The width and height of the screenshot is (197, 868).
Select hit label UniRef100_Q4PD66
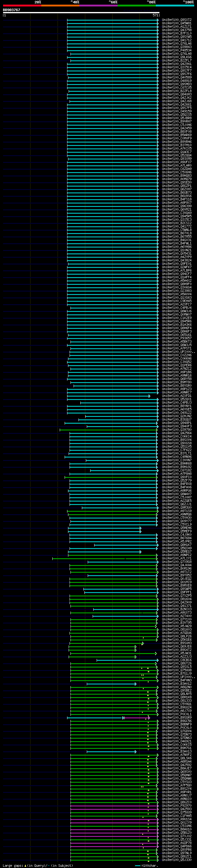coord(177,846)
